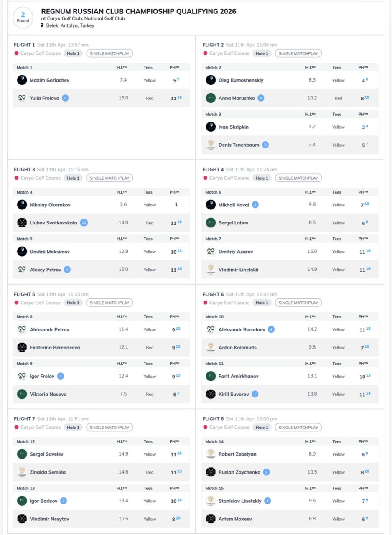Click the Hole 1 pill in Flight 8
This screenshot has height=535, width=392.
262,428
